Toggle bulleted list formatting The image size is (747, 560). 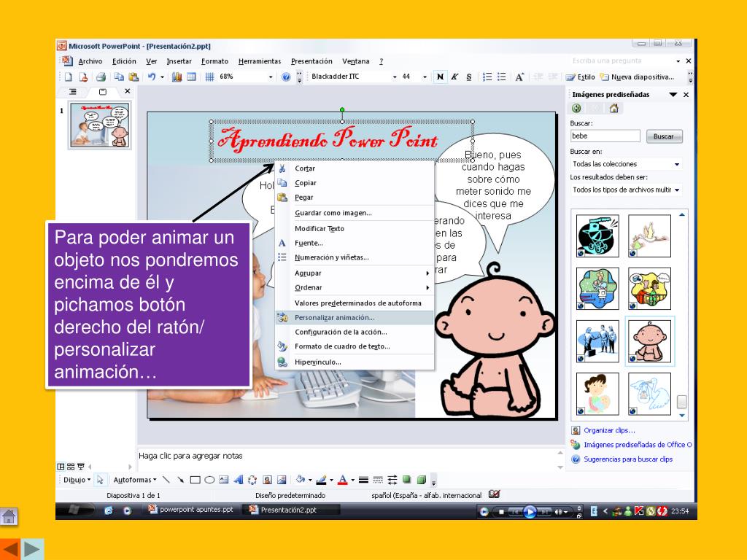coord(502,77)
